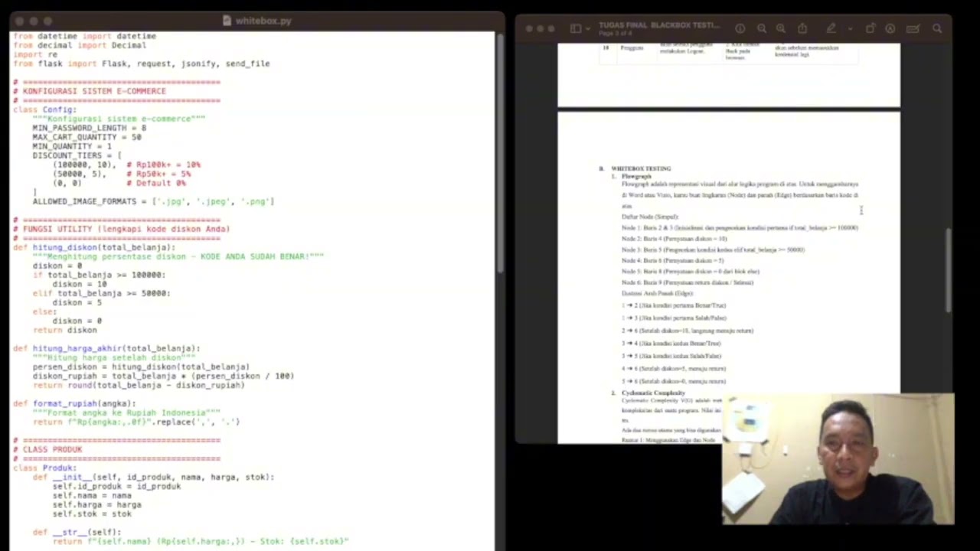
Task: Rotate the page with the rotate icon
Action: click(871, 28)
